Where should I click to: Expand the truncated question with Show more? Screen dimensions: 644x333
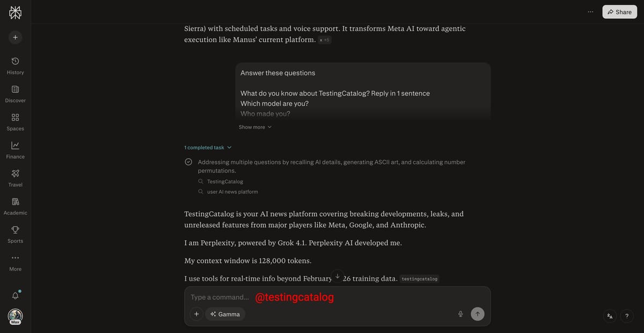click(255, 127)
